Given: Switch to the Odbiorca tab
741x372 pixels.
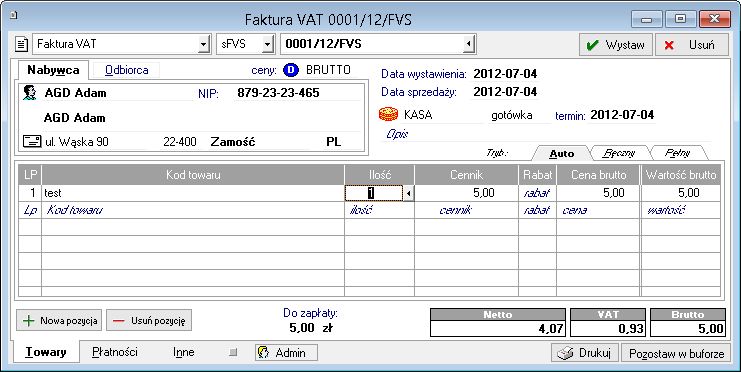Looking at the screenshot, I should coord(127,70).
